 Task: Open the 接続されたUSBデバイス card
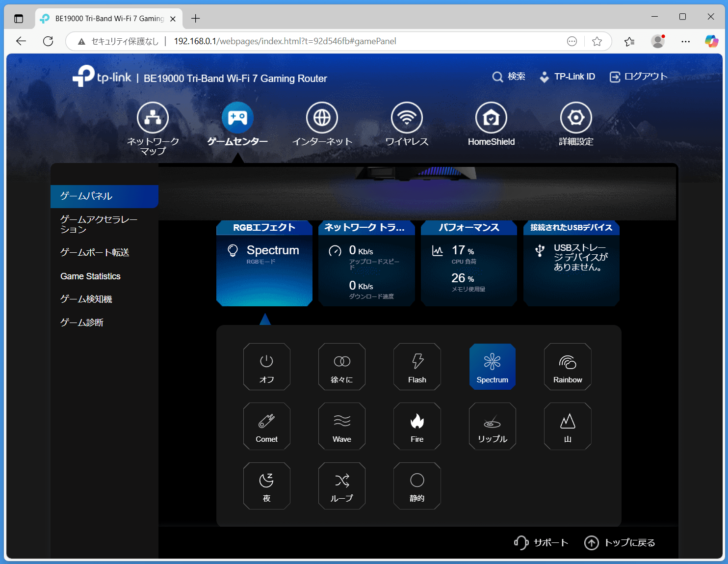coord(572,264)
